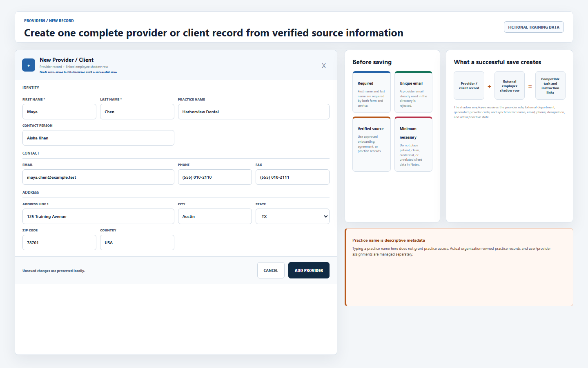The image size is (588, 368).
Task: Click the Fictional Training Data badge
Action: (534, 27)
